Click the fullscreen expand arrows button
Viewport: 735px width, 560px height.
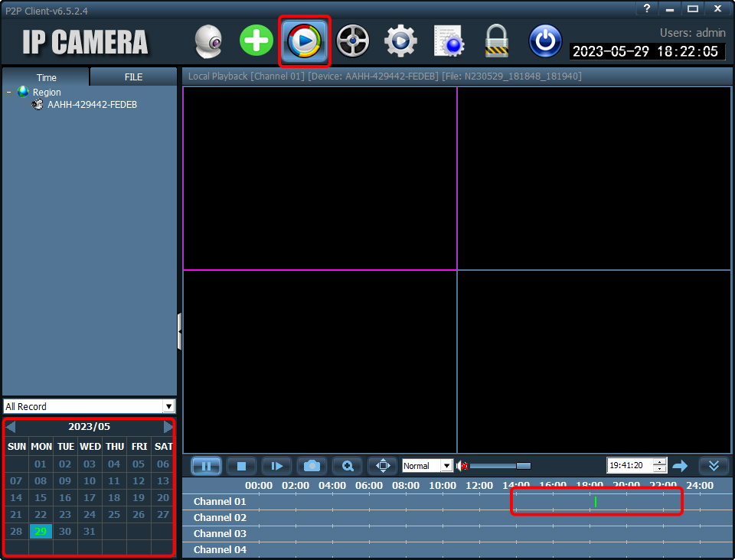click(x=383, y=466)
